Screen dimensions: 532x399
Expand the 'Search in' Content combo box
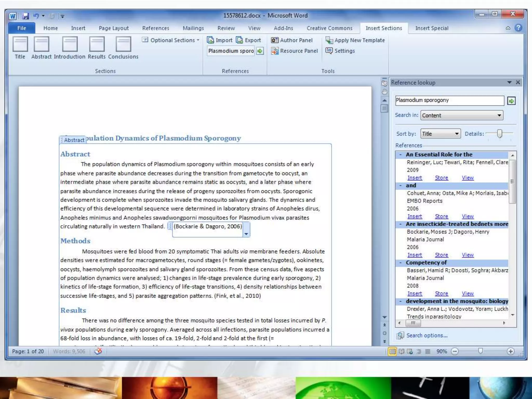499,115
